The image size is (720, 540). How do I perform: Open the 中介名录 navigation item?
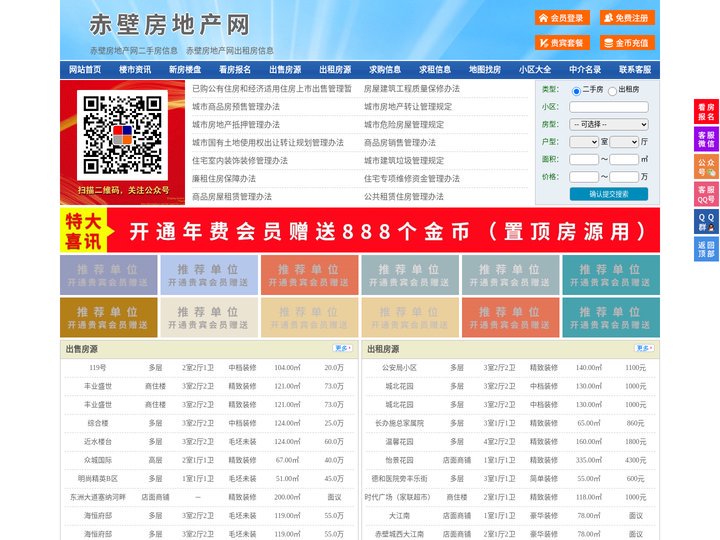coord(585,70)
